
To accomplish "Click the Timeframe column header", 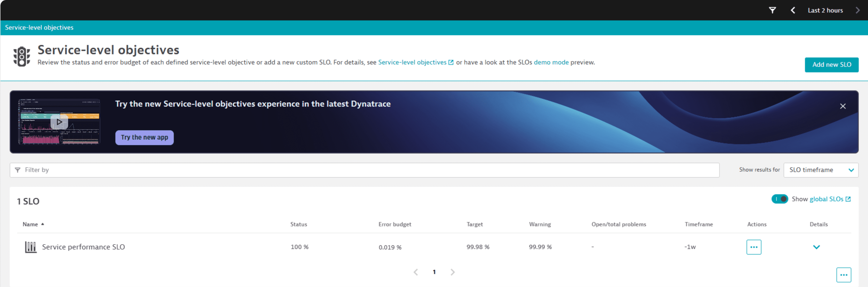I will (699, 224).
